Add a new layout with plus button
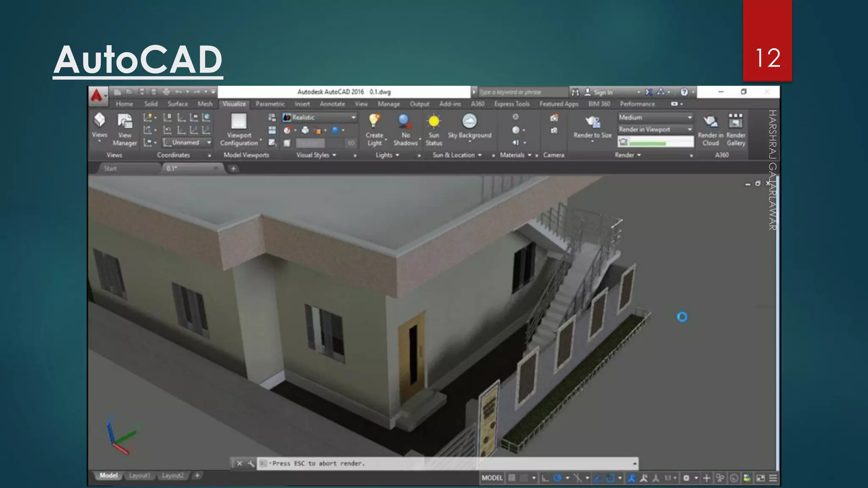Screen dimensions: 868x488 tap(197, 476)
